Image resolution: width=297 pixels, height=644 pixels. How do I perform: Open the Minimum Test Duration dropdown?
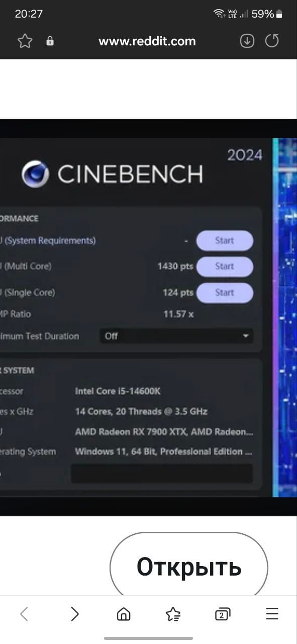[176, 336]
